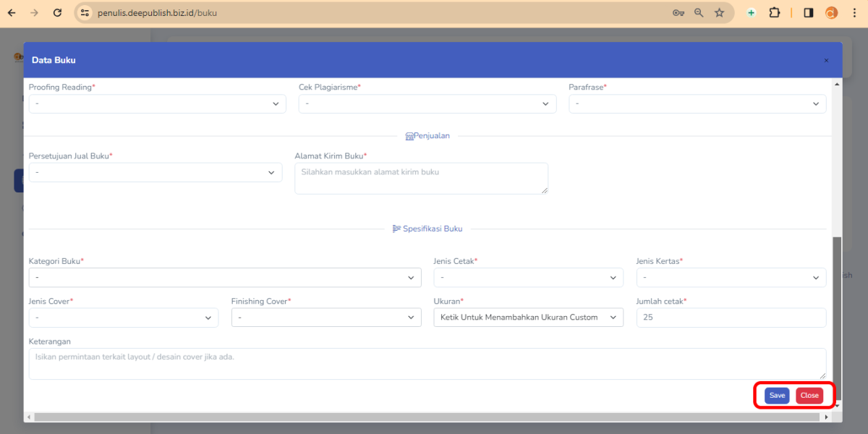This screenshot has height=434, width=868.
Task: Click the Jumlah cetak field showing 25
Action: coord(731,317)
